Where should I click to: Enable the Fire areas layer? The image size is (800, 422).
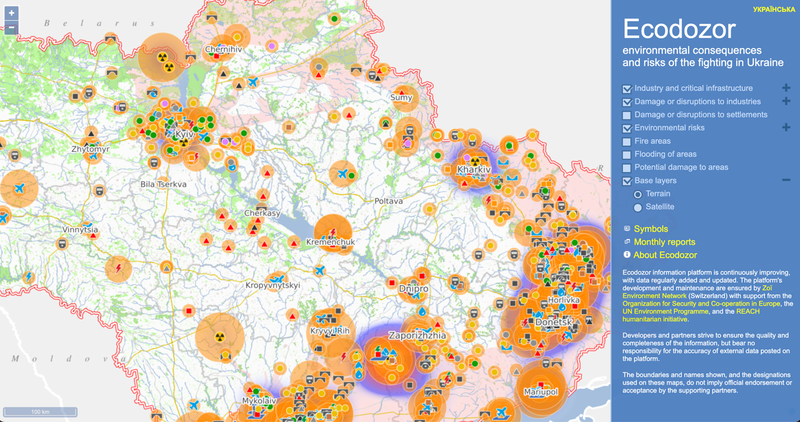tap(627, 141)
